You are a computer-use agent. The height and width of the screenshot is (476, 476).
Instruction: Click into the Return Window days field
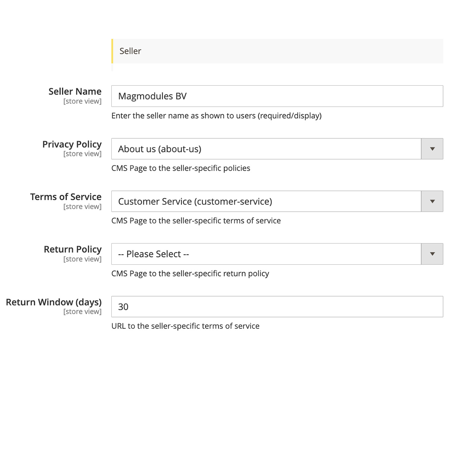277,306
